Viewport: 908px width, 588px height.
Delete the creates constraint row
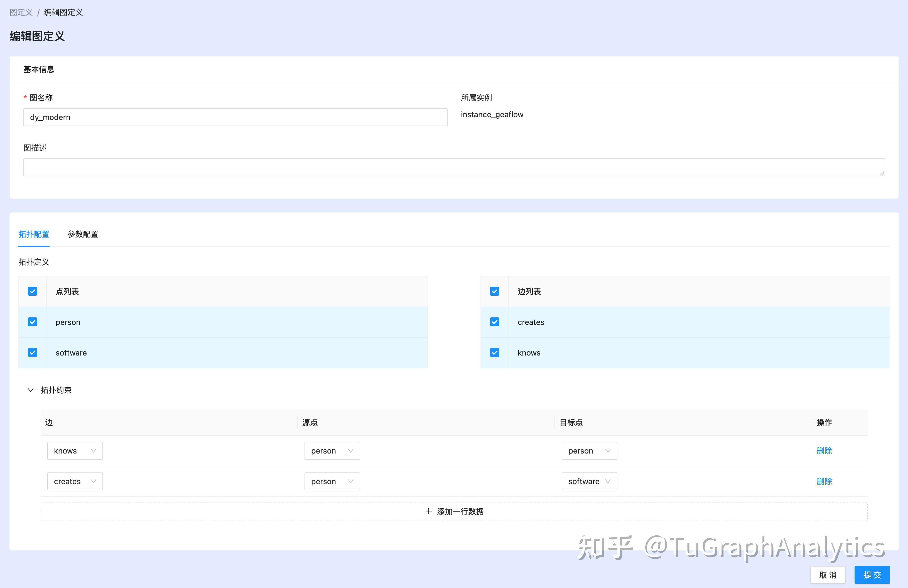click(824, 481)
